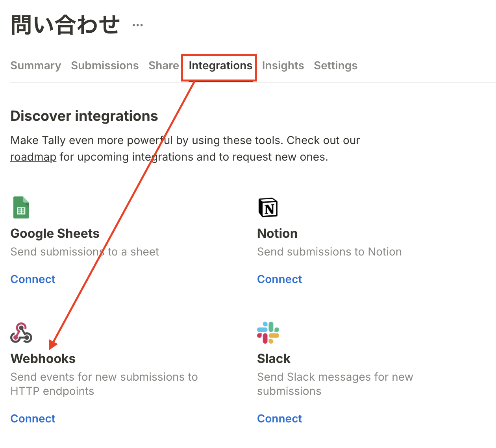Connect the Notion integration
Image resolution: width=496 pixels, height=448 pixels.
[x=279, y=279]
